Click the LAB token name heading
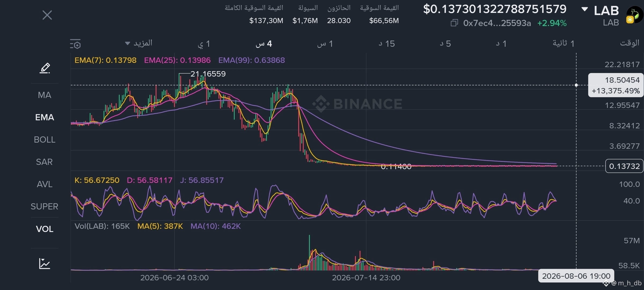Screen dimensions: 644x290 click(x=606, y=11)
